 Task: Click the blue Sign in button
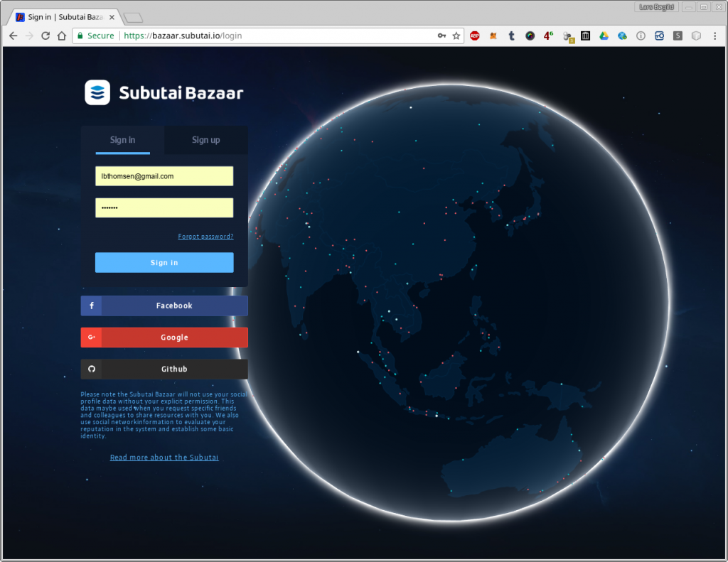click(x=164, y=263)
